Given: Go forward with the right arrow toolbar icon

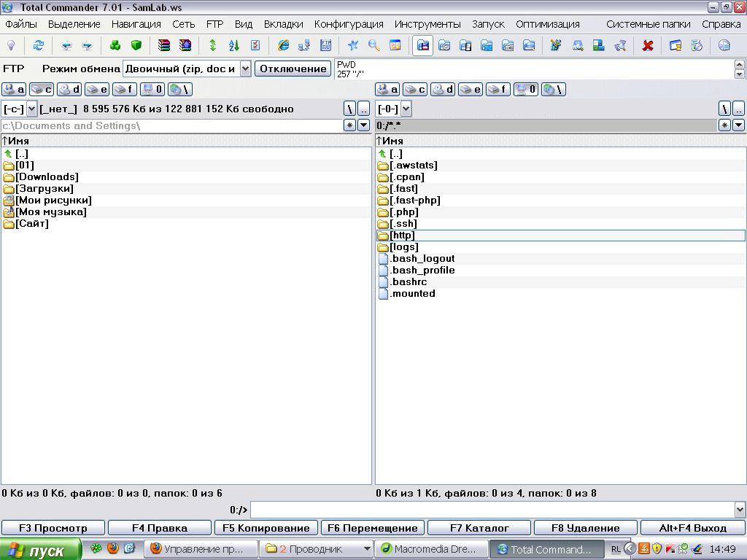Looking at the screenshot, I should (88, 45).
